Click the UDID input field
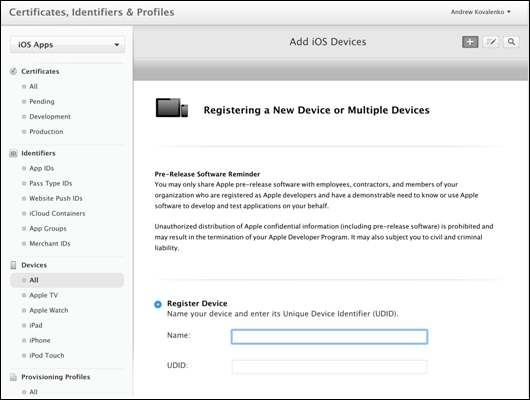Screen dimensions: 530x400 329,367
